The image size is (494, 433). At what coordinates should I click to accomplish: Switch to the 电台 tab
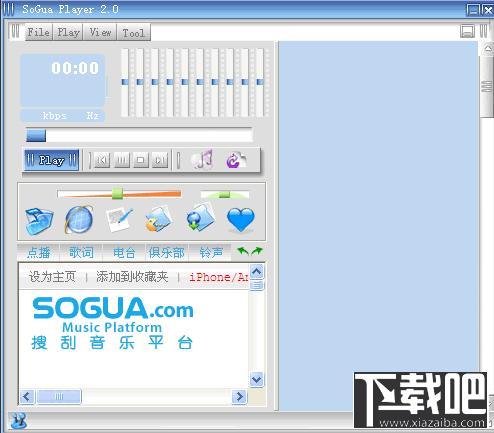click(124, 253)
